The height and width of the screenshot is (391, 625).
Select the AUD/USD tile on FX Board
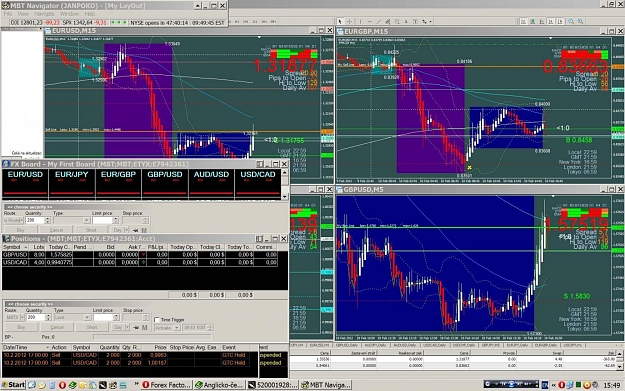click(x=211, y=184)
